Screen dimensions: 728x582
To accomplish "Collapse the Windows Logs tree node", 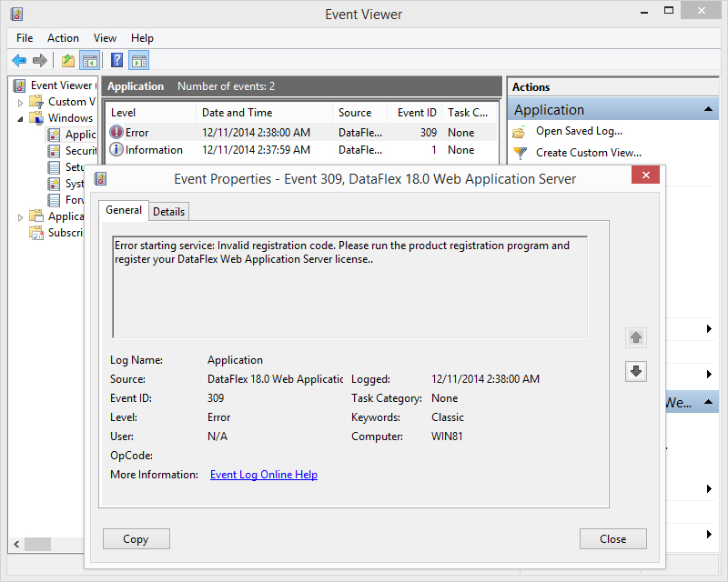I will click(20, 119).
